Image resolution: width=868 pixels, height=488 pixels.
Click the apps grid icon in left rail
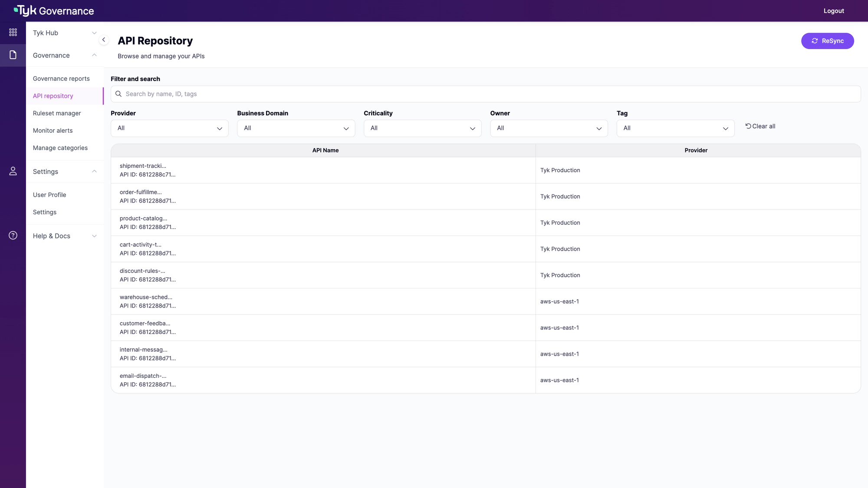[x=13, y=33]
